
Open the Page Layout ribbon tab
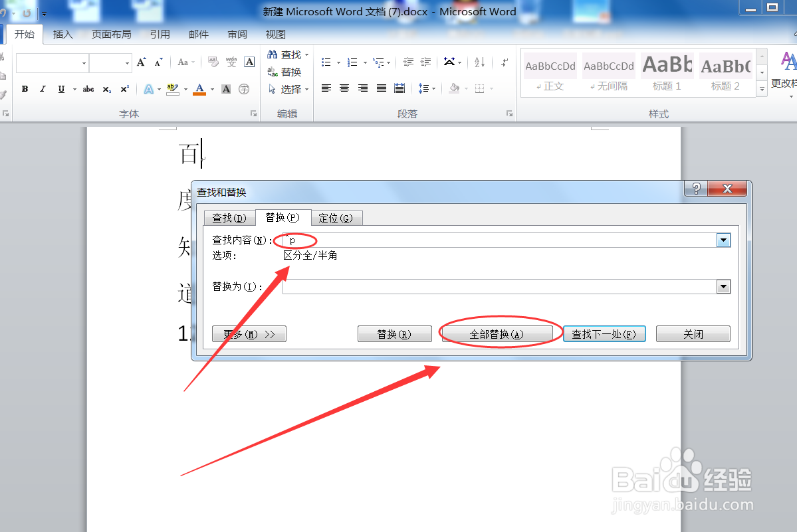(111, 34)
